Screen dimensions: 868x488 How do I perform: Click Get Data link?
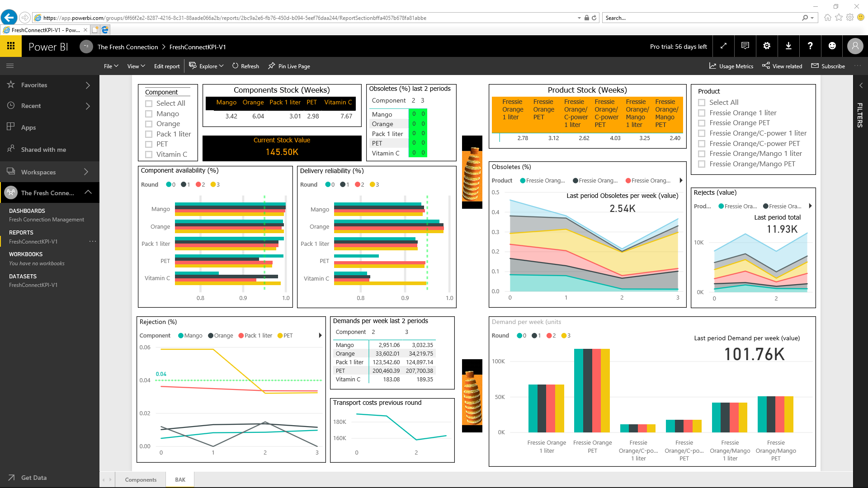[x=34, y=478]
